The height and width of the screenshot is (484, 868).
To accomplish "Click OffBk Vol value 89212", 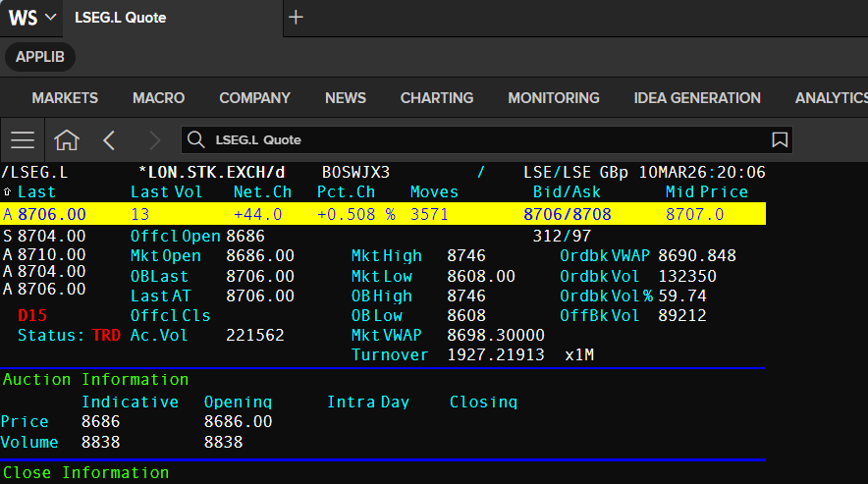I will [x=682, y=316].
